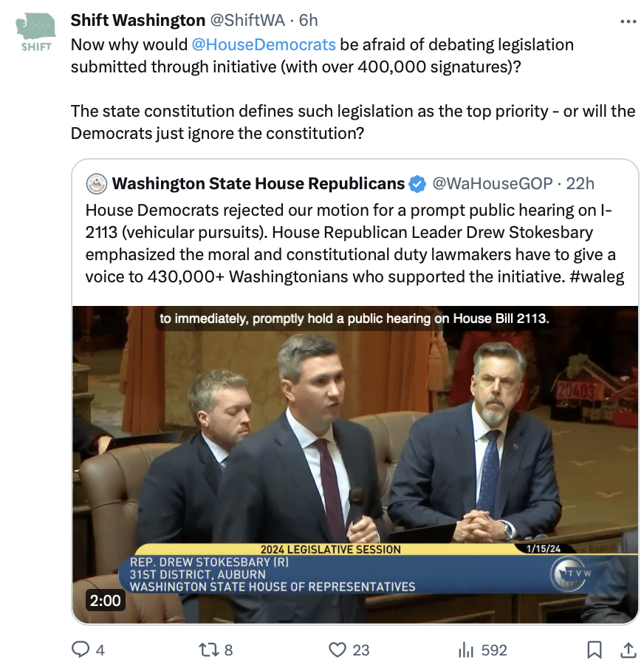The width and height of the screenshot is (644, 671).
Task: Click the #waleg hashtag
Action: click(x=597, y=276)
